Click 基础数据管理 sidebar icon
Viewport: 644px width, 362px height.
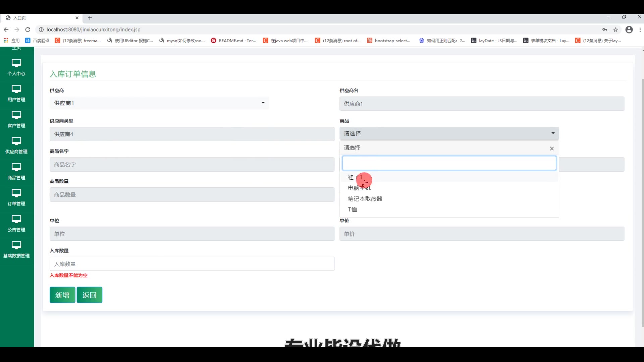[x=16, y=245]
